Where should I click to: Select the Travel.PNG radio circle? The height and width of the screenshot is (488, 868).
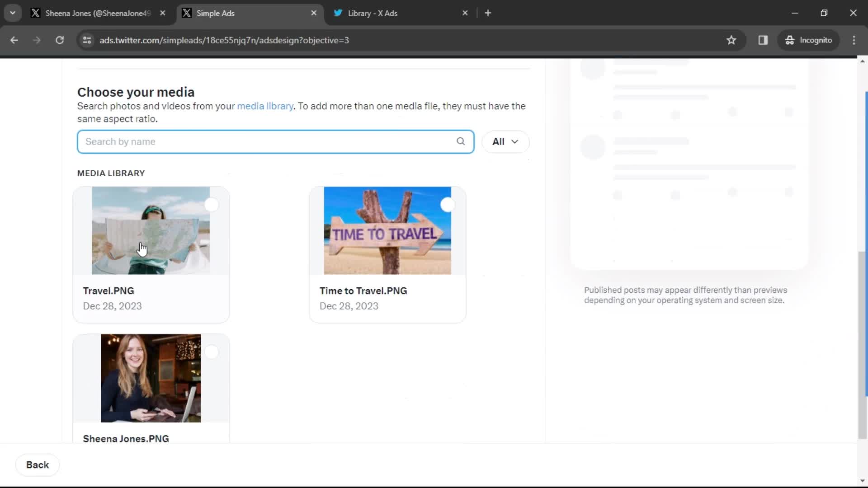[x=212, y=205]
